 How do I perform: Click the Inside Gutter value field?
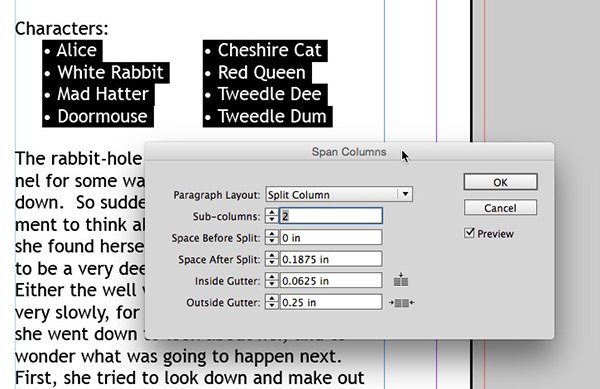click(x=331, y=281)
